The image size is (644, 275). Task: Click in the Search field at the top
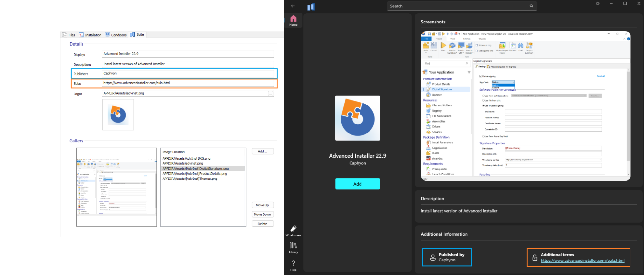(x=462, y=6)
